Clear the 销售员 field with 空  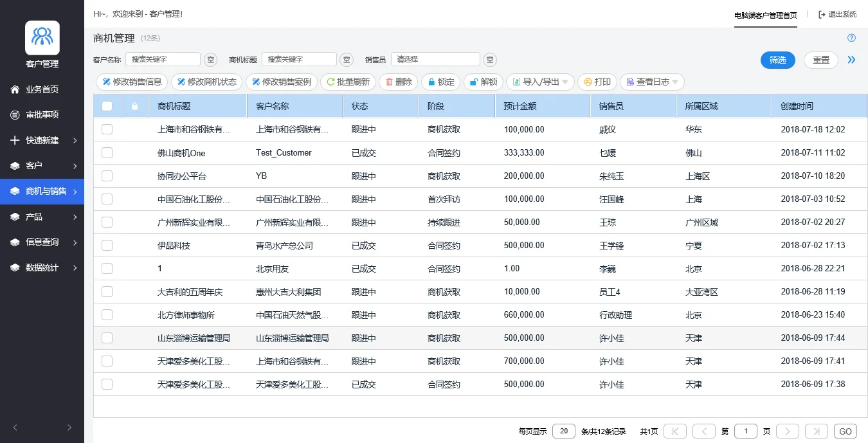[x=490, y=60]
